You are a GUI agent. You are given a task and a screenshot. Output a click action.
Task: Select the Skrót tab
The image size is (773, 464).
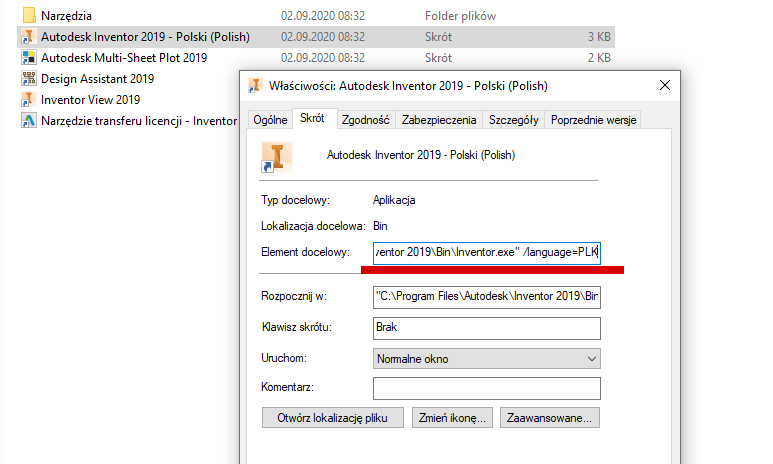(x=313, y=118)
